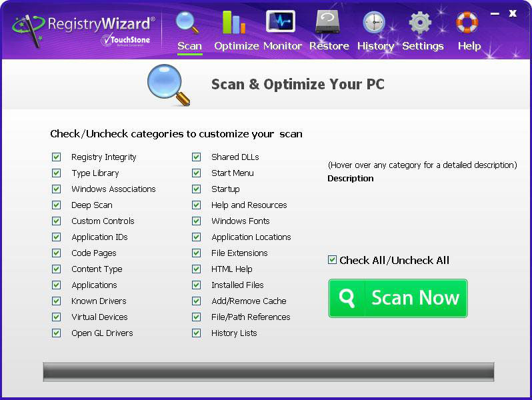
Task: Click the Restore drive icon
Action: [x=327, y=22]
